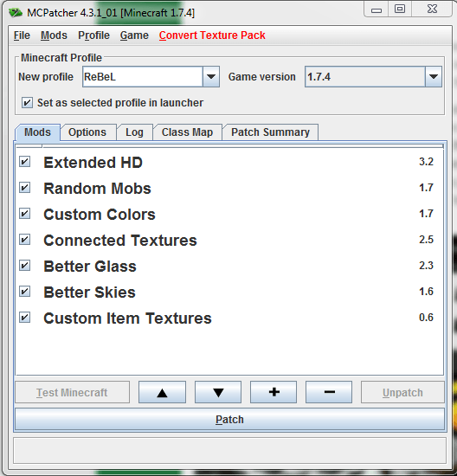Open the New profile dropdown arrow
The image size is (457, 476).
211,77
